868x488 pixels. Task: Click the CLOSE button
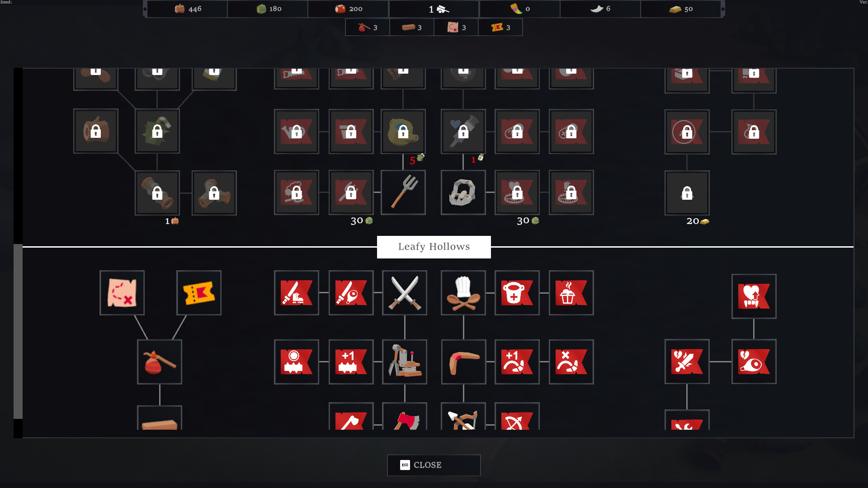coord(421,465)
